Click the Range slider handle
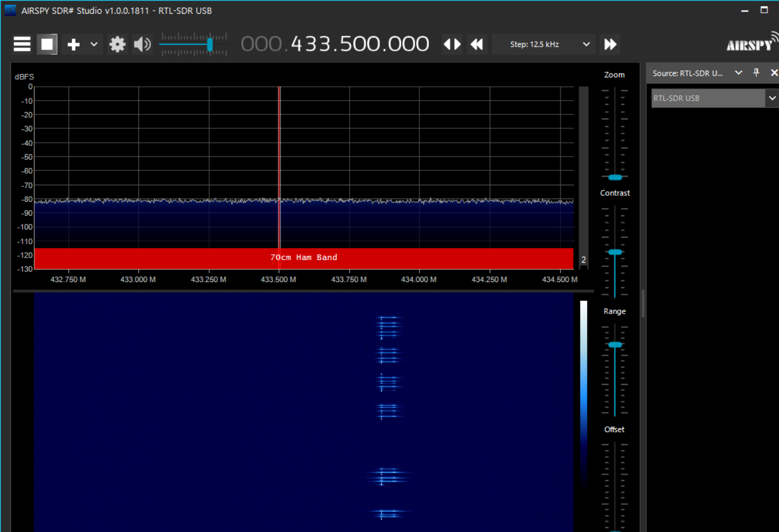The height and width of the screenshot is (532, 779). (x=615, y=345)
